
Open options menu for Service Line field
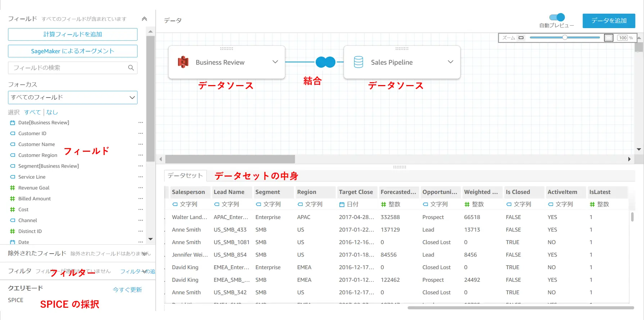(x=140, y=177)
